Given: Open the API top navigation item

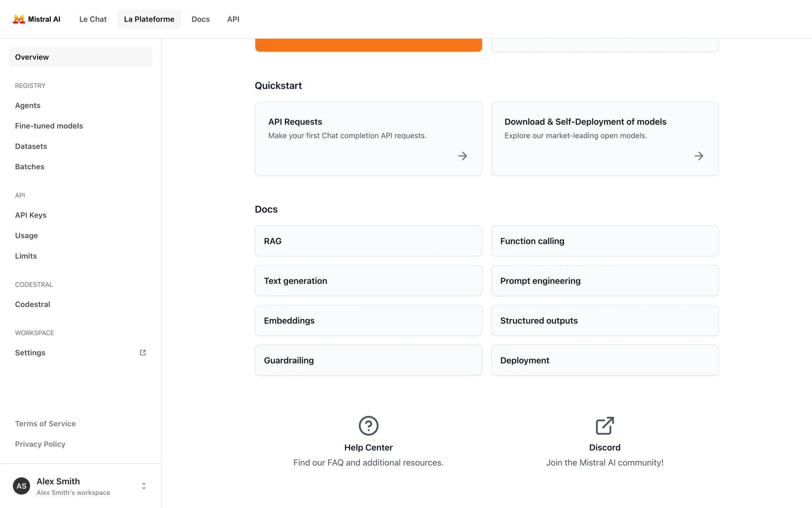Looking at the screenshot, I should 233,19.
